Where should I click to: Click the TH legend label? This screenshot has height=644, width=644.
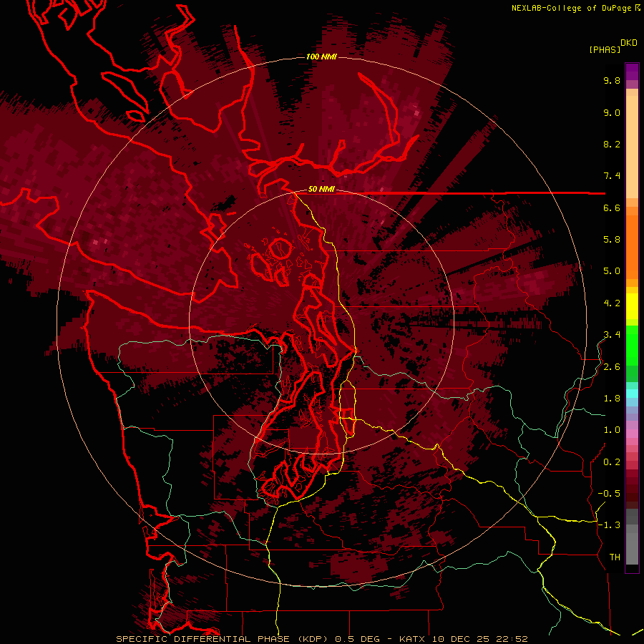[615, 557]
